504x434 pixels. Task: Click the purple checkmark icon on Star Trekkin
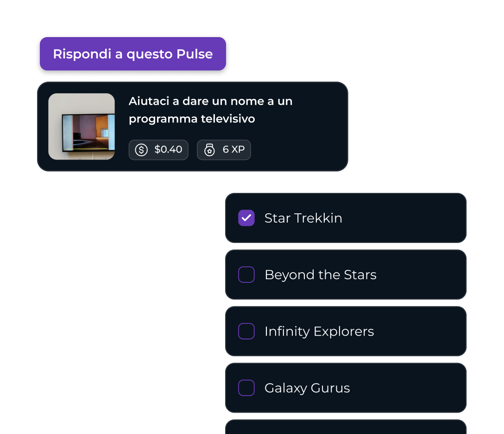[x=246, y=218]
